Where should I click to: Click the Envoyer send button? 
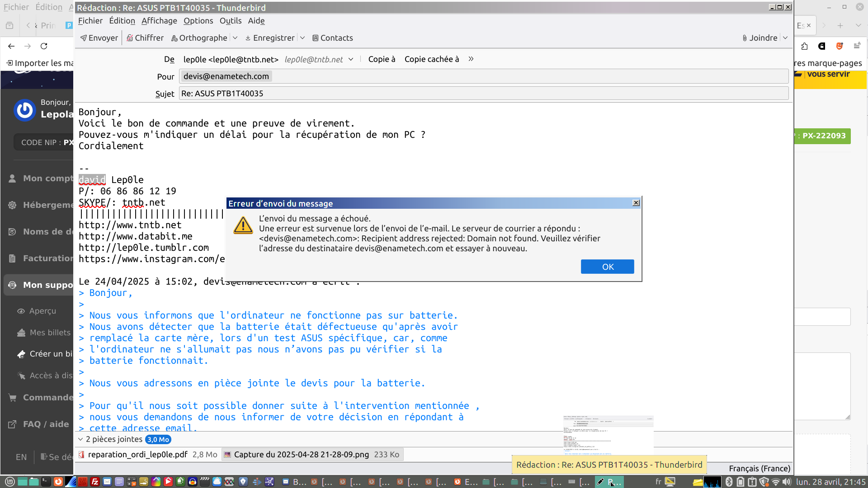pos(99,38)
